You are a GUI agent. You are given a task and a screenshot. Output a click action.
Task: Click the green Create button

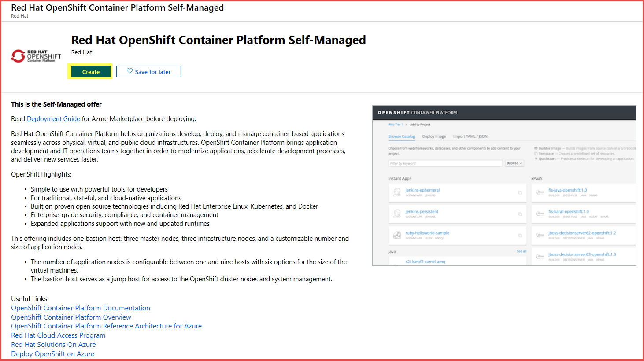(91, 72)
